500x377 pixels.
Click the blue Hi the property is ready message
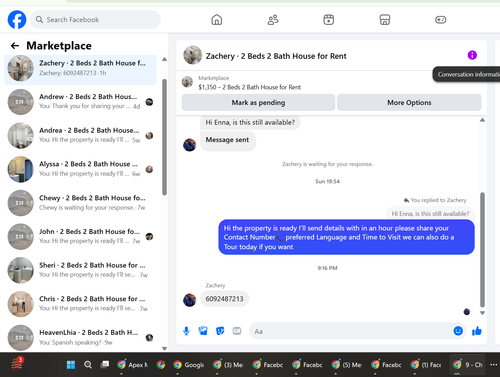[x=346, y=237]
